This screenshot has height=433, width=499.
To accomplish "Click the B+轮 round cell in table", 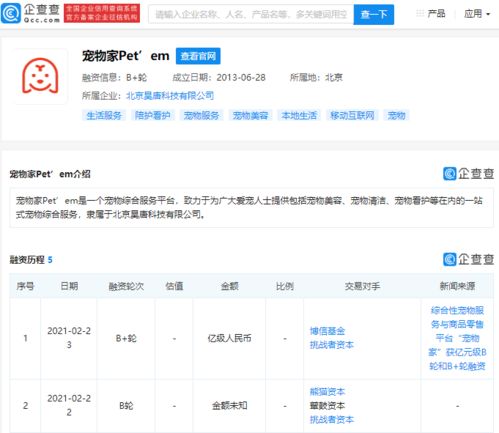I will tap(126, 338).
